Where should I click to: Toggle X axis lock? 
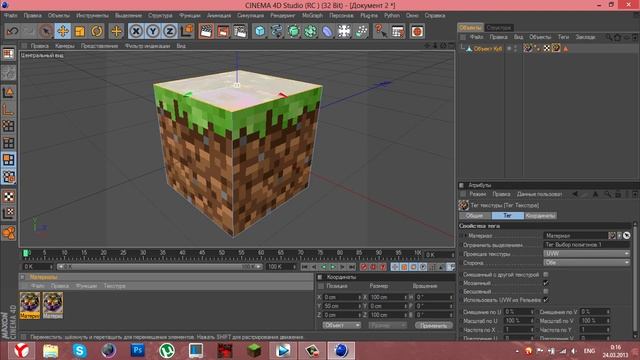tap(136, 31)
